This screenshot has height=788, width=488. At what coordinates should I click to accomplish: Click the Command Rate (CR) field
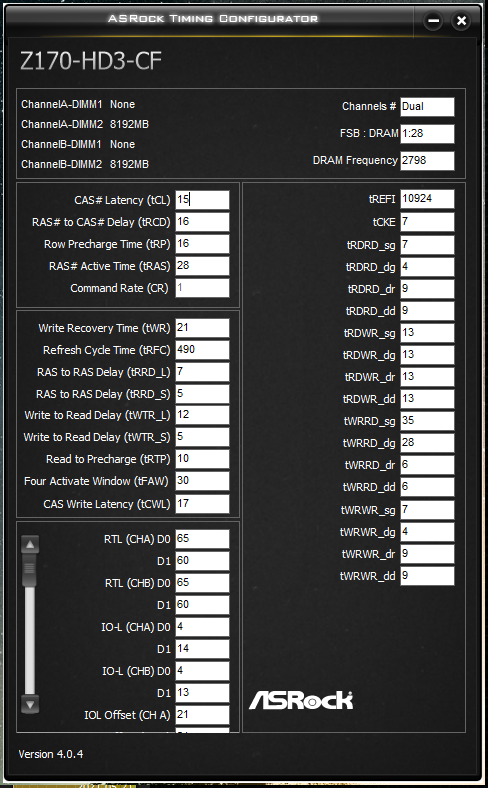(202, 288)
